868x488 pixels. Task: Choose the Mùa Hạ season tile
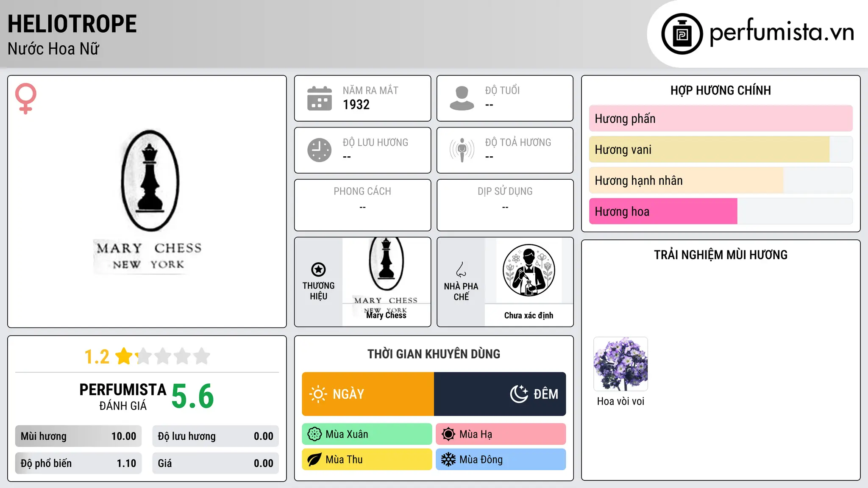pos(501,434)
